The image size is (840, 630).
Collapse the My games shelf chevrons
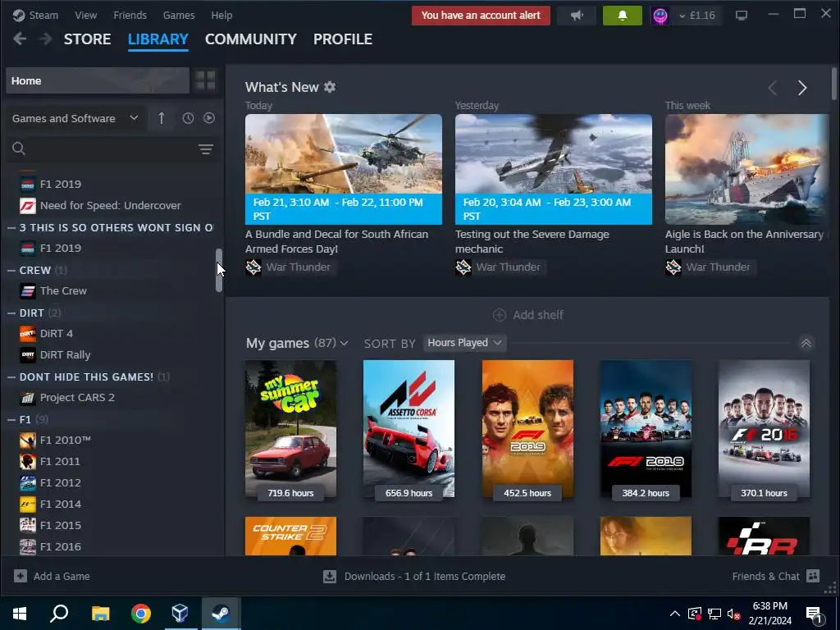(x=806, y=343)
